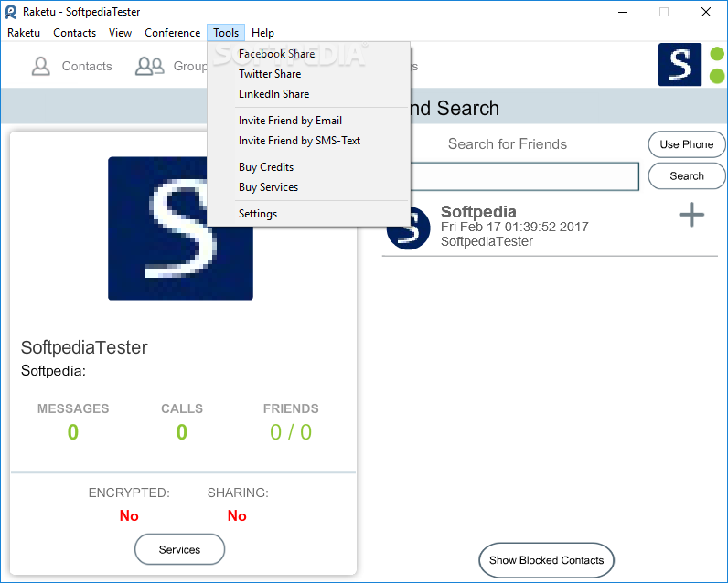Click the Services button
728x583 pixels.
(179, 549)
